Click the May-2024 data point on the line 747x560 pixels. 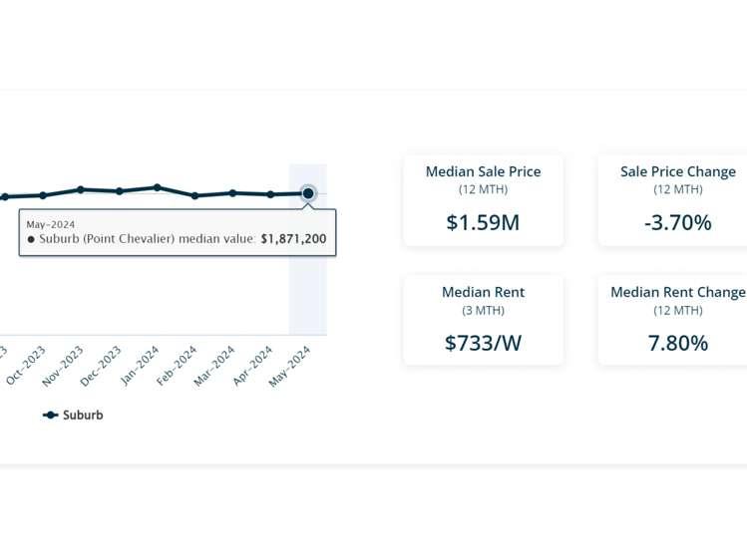point(308,193)
